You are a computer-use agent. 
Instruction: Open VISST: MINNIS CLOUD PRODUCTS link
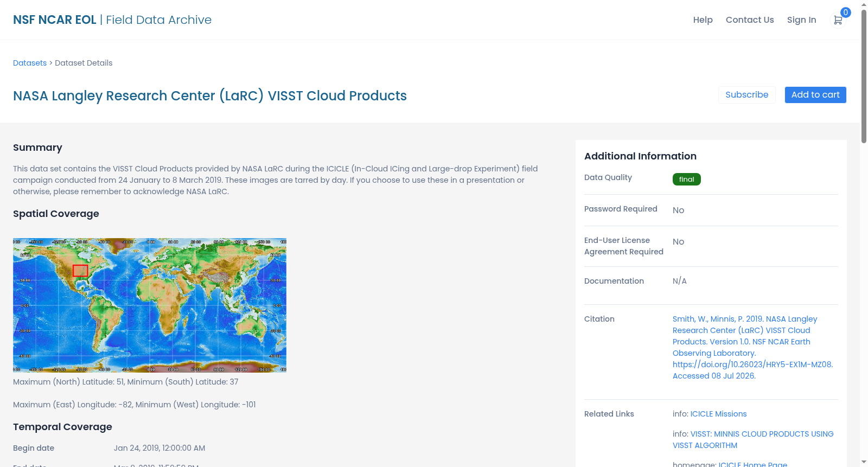[x=753, y=439]
